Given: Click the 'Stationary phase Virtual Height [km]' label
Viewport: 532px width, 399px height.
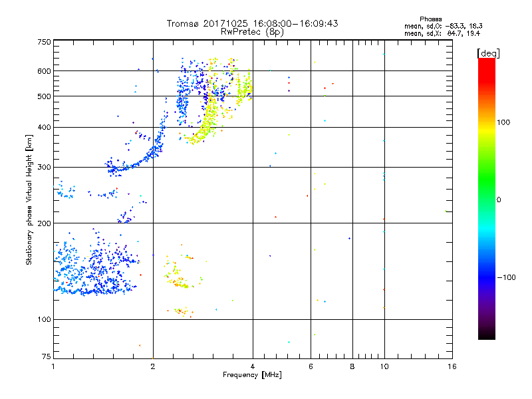Looking at the screenshot, I should click(29, 199).
